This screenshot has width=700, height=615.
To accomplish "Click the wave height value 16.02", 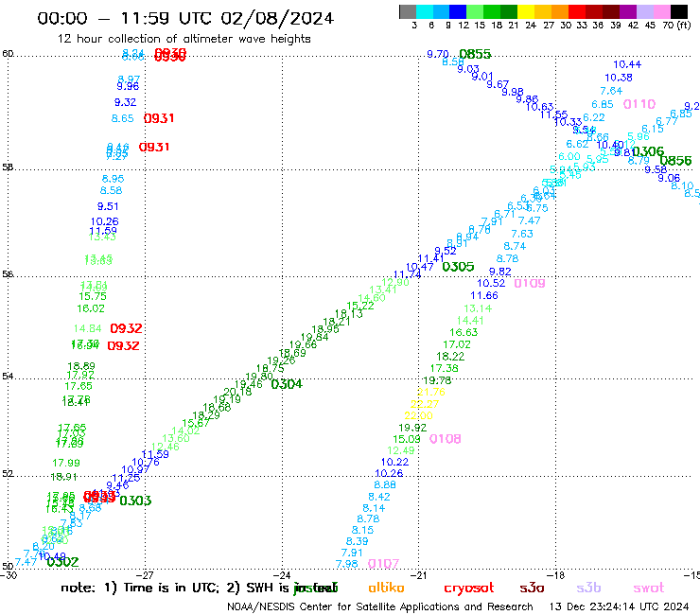I will 91,308.
